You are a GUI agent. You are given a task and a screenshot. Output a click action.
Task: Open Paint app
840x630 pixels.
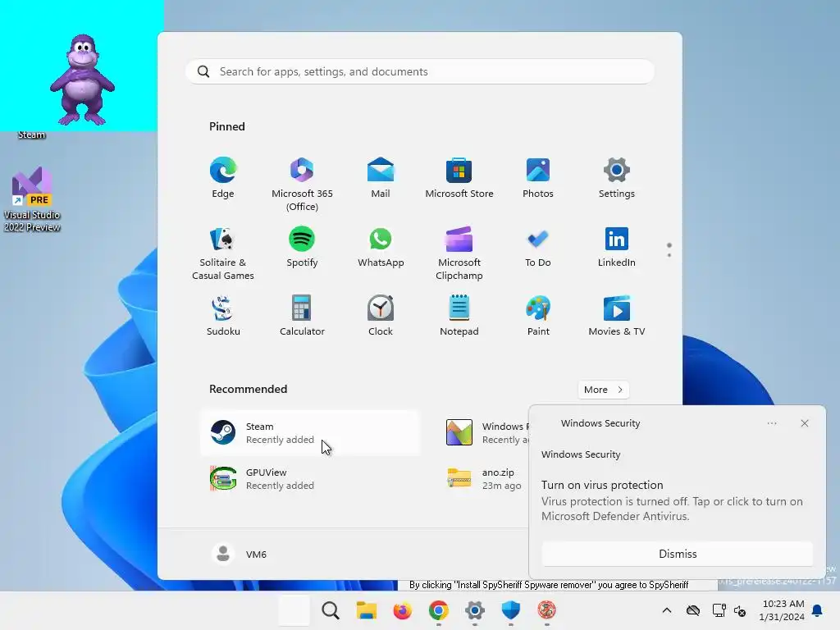click(x=538, y=316)
